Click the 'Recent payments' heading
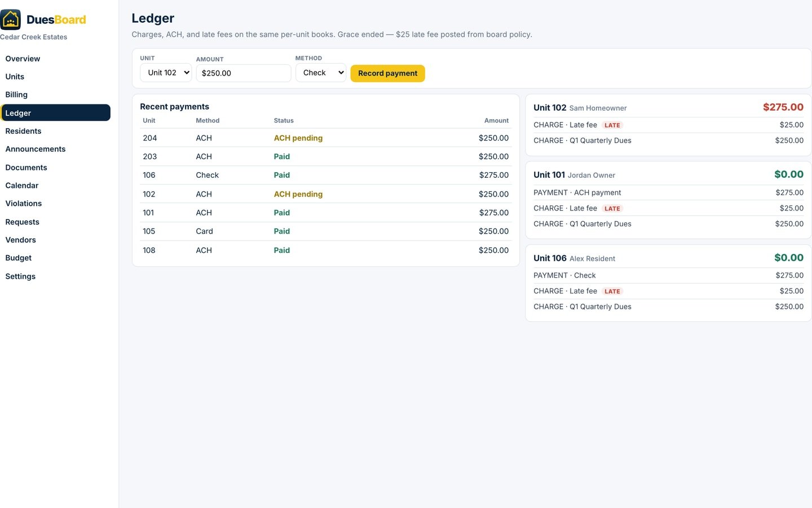 coord(174,107)
